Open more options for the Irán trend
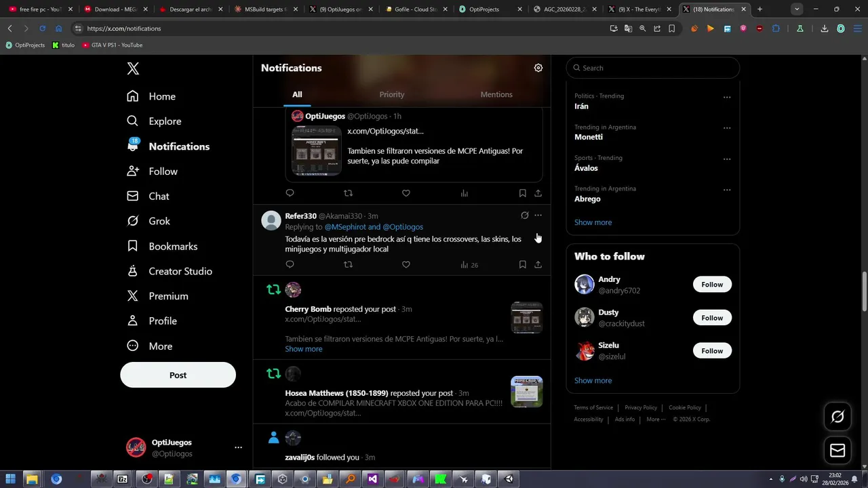Viewport: 868px width, 488px height. (727, 97)
